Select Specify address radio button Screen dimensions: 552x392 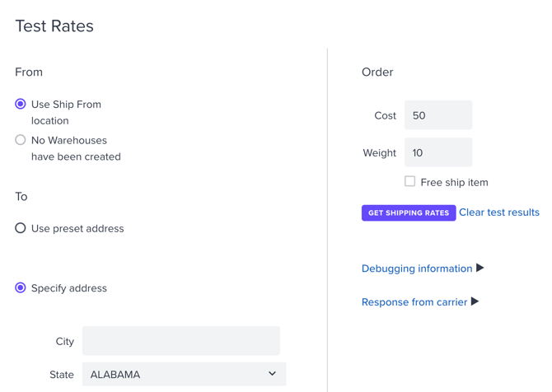[21, 288]
